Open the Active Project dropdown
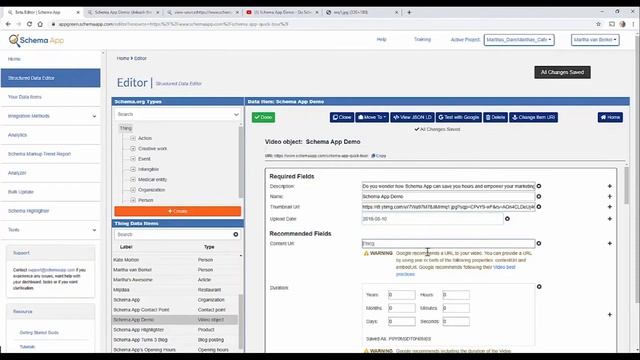Image resolution: width=640 pixels, height=360 pixels. click(519, 40)
